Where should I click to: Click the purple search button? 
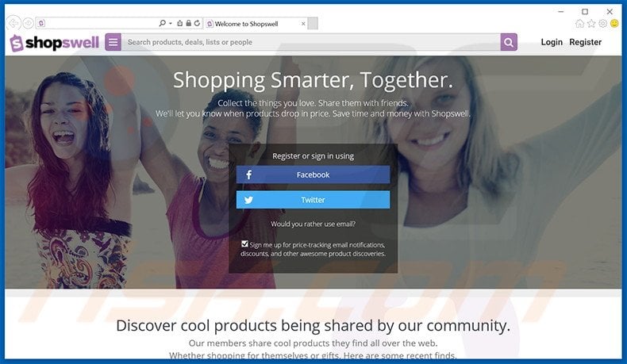(509, 42)
